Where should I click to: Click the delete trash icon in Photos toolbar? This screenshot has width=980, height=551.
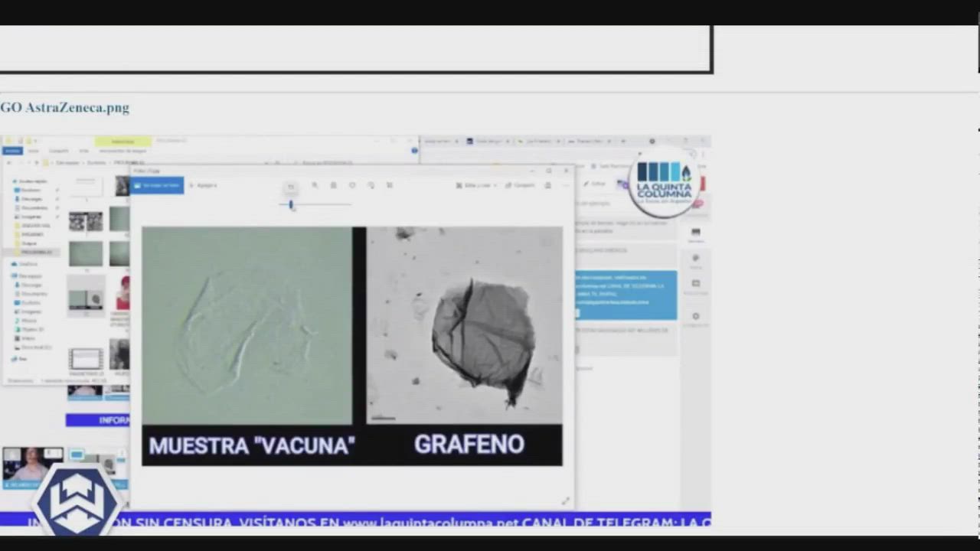(333, 185)
